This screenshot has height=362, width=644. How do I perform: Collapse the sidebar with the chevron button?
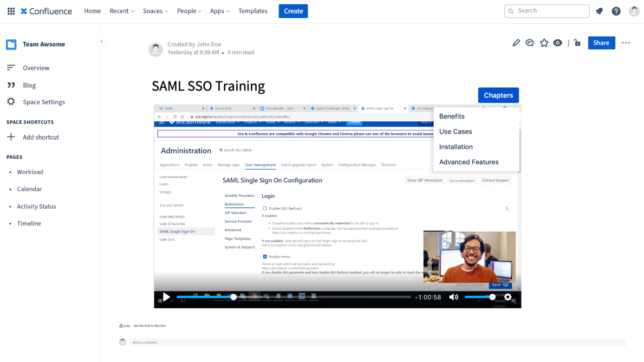tap(101, 42)
